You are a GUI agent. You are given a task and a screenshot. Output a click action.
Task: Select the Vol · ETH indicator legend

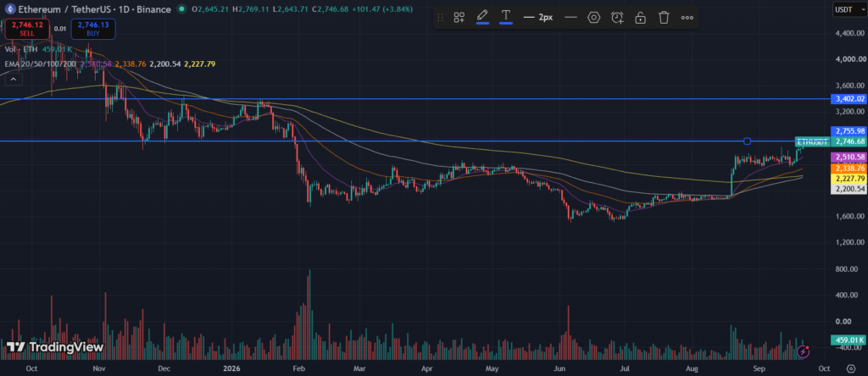pos(23,49)
